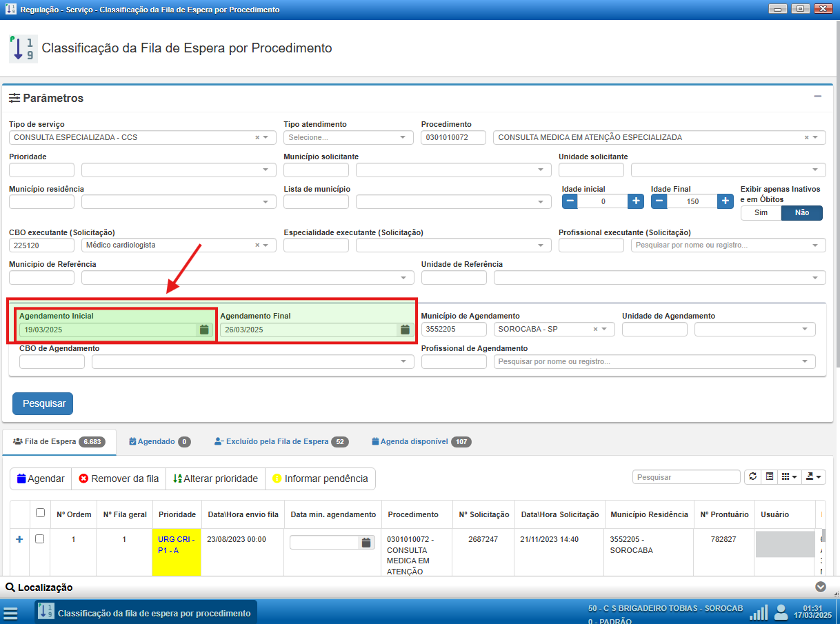This screenshot has height=624, width=840.
Task: Click the user profile icon in status bar
Action: click(x=781, y=612)
